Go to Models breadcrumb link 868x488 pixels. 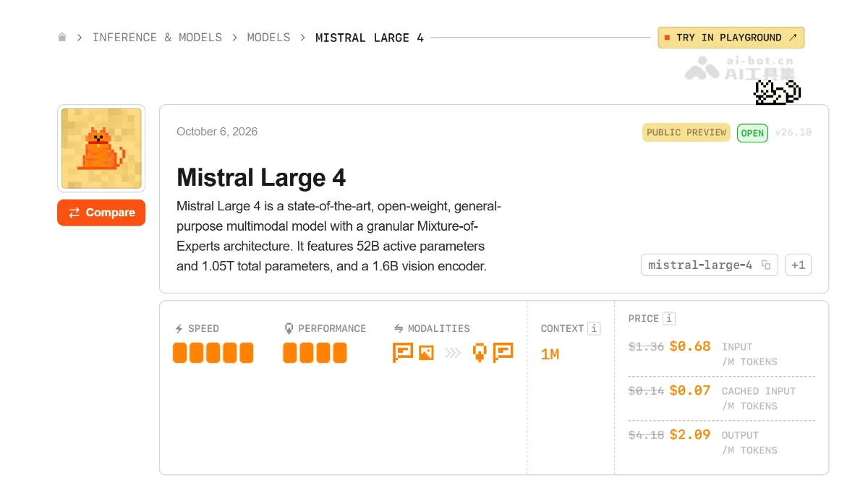pos(268,38)
